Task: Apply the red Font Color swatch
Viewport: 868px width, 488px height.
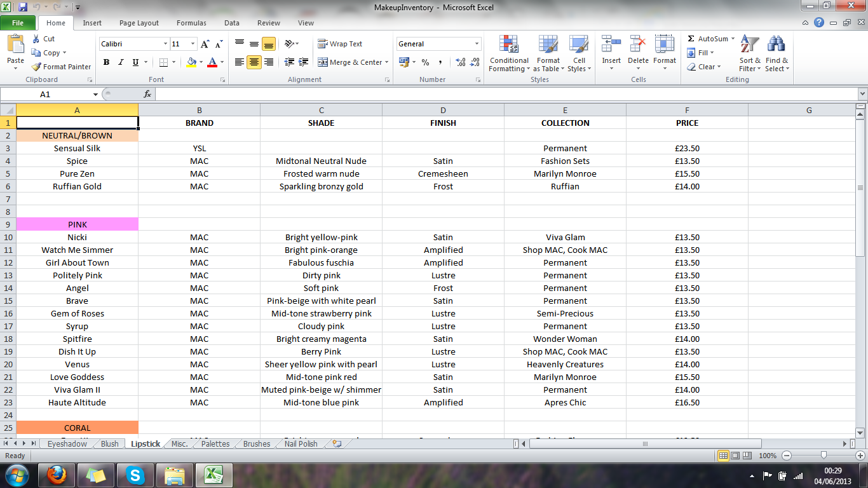Action: coord(212,62)
